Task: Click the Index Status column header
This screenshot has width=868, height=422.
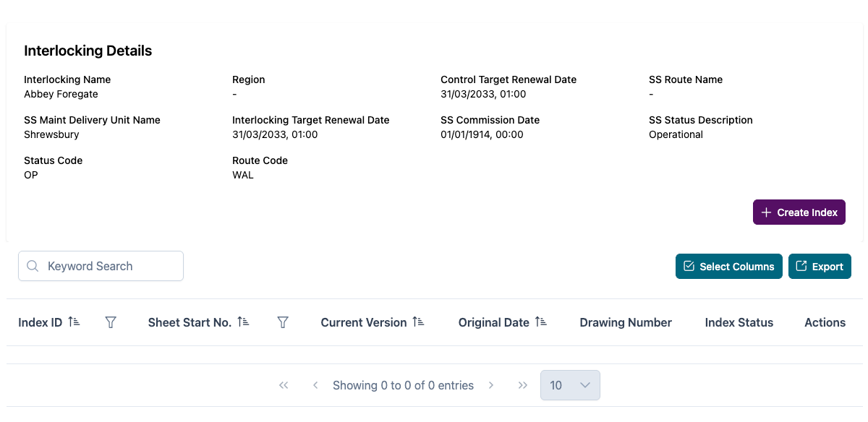Action: [x=739, y=322]
